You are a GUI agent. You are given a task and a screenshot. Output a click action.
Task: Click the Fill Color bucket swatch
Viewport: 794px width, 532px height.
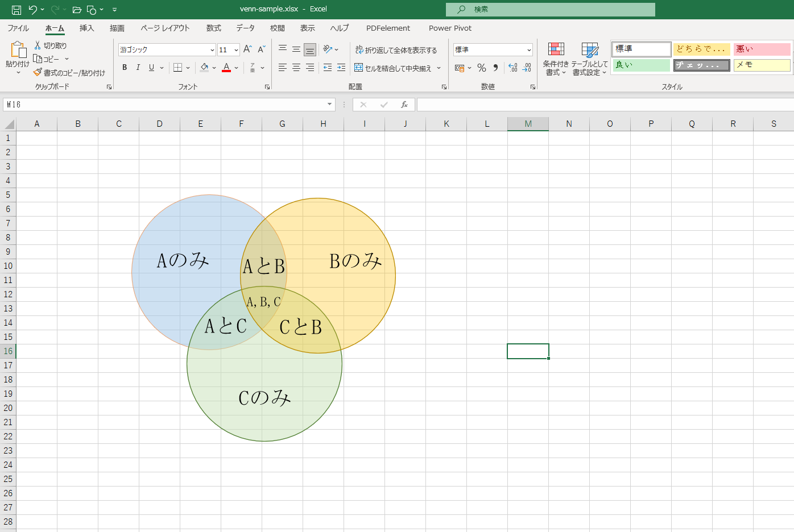pos(204,68)
